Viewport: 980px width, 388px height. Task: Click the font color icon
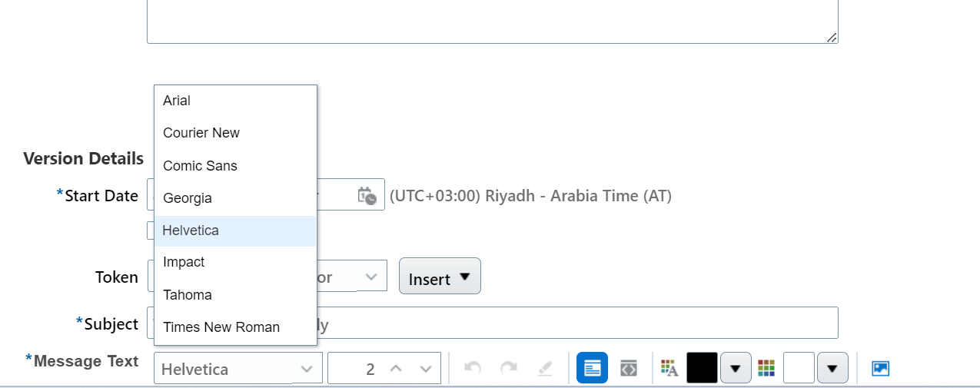tap(669, 369)
